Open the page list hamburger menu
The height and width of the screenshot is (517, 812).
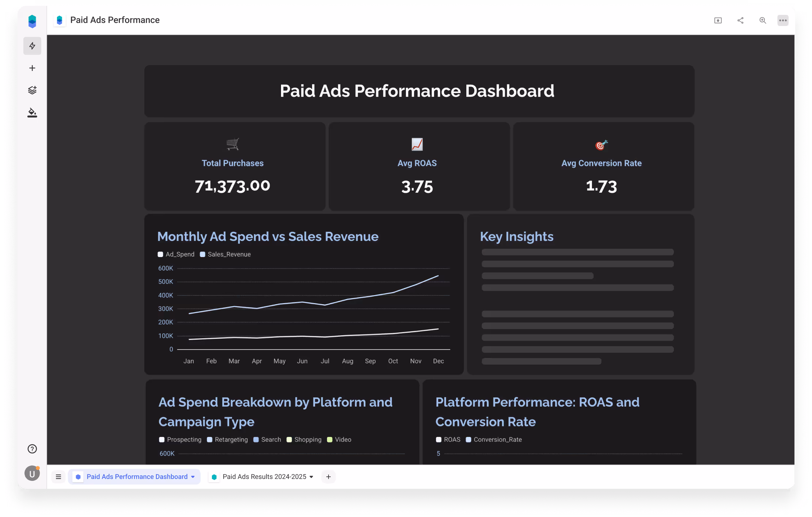(x=58, y=477)
